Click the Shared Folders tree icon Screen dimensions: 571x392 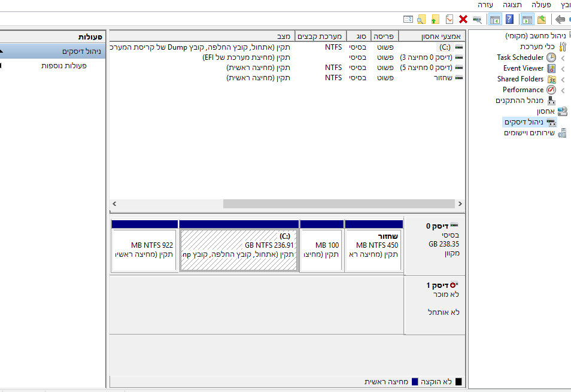552,80
